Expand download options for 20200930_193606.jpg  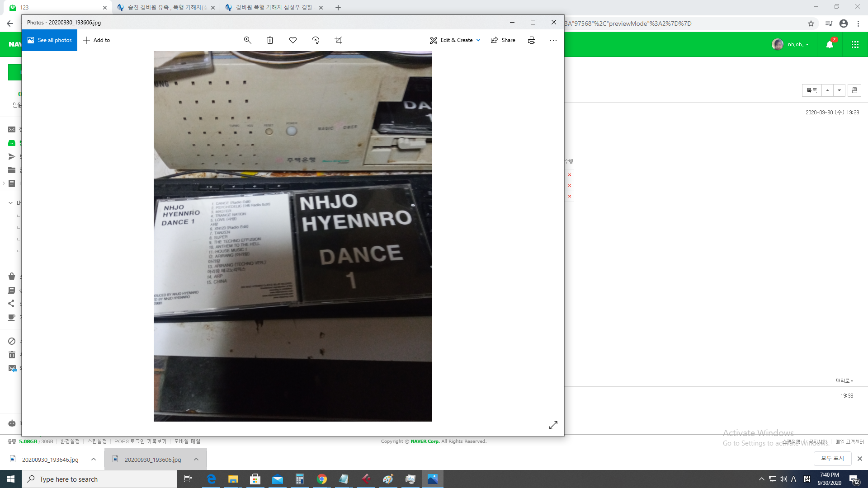(x=196, y=459)
